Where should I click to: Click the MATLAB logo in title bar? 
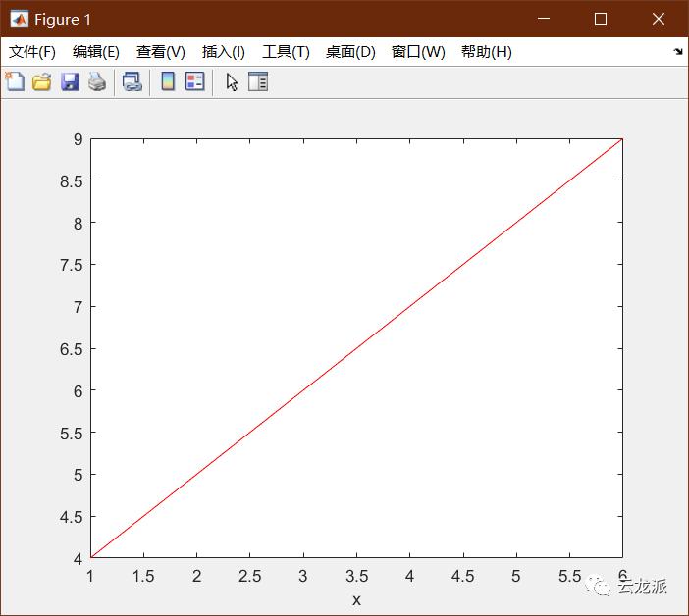tap(20, 19)
